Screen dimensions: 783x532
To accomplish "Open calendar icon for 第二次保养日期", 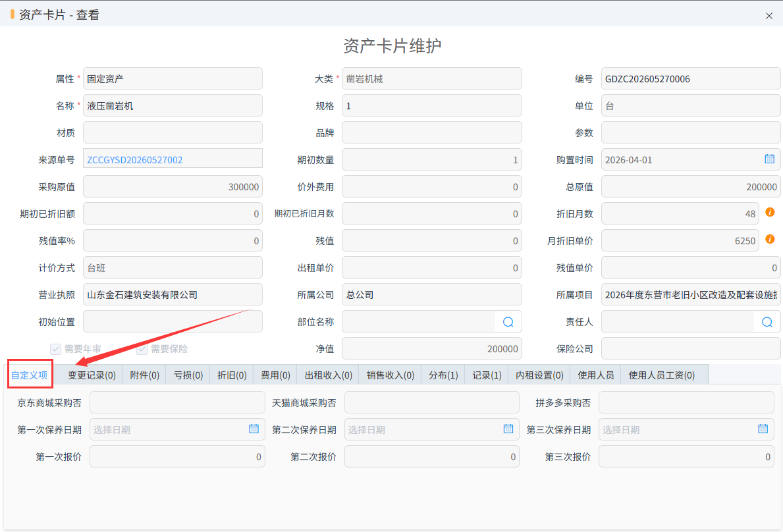I will click(508, 429).
